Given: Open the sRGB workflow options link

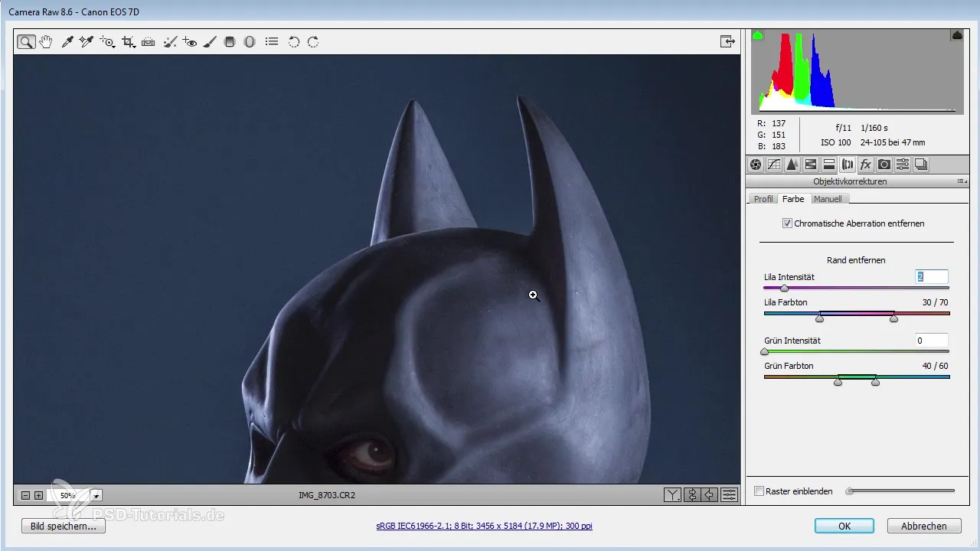Looking at the screenshot, I should coord(484,527).
